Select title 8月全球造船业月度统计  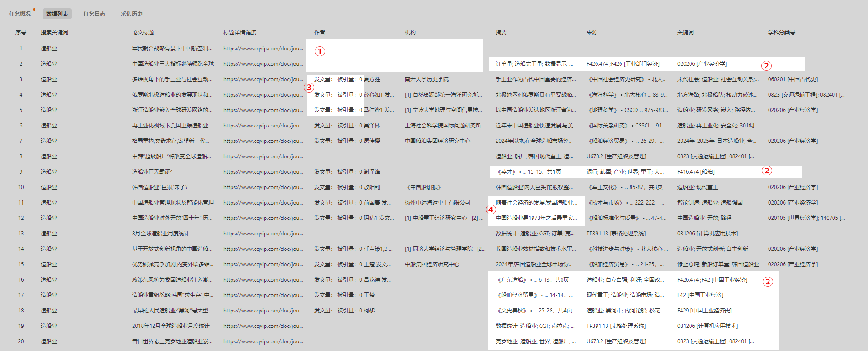[x=161, y=234]
